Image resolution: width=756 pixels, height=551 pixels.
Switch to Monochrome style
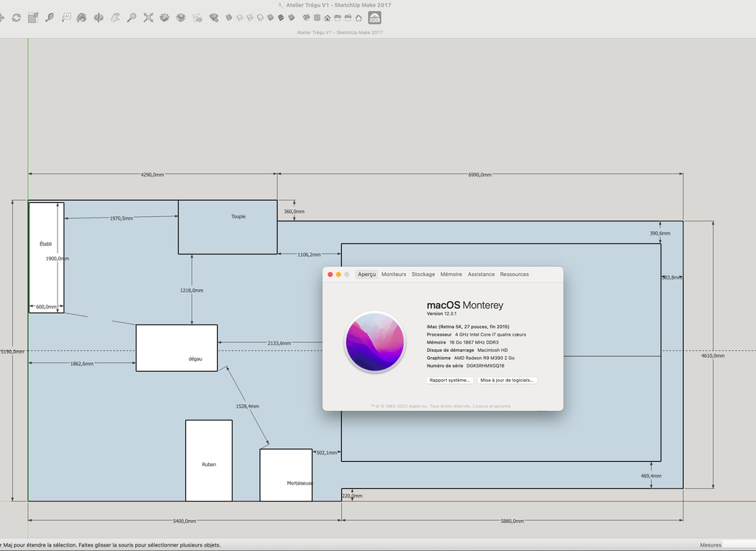click(x=291, y=18)
